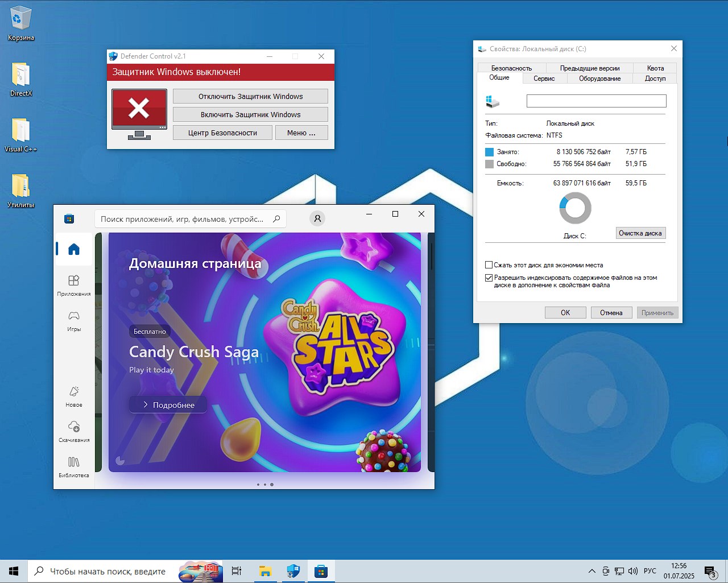Open the notification center icon
Screen dimensions: 728x583
[x=710, y=572]
